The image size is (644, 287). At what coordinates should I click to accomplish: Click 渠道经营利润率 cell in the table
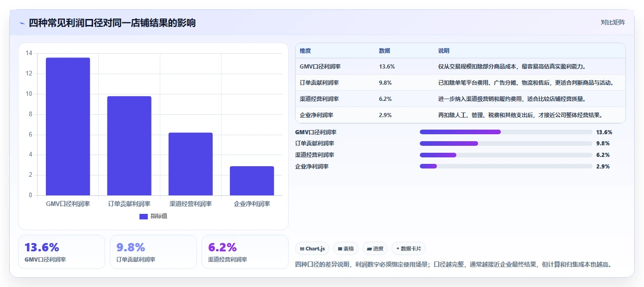click(319, 99)
